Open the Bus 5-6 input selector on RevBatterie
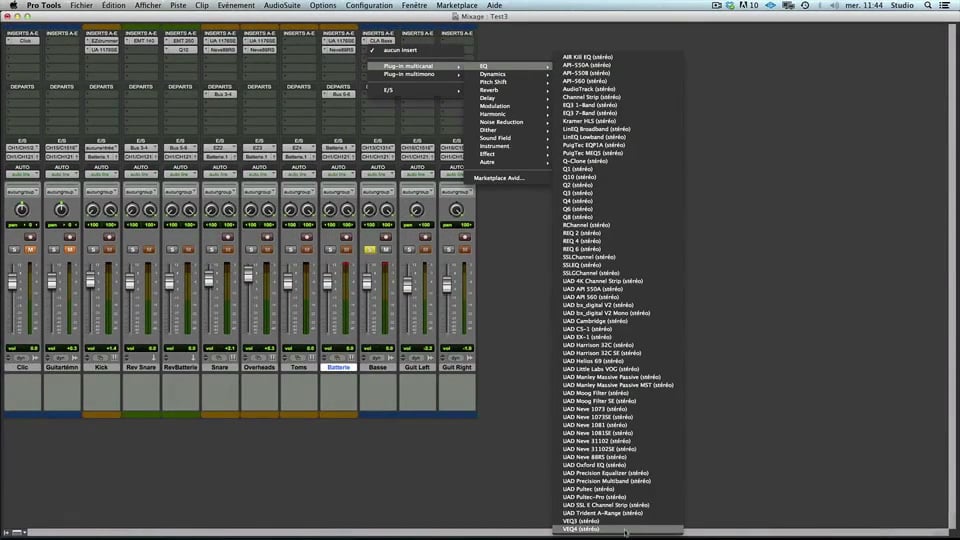 pos(180,148)
